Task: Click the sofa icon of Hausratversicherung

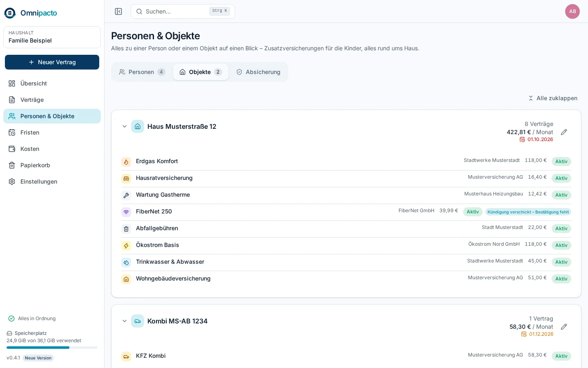Action: point(126,179)
